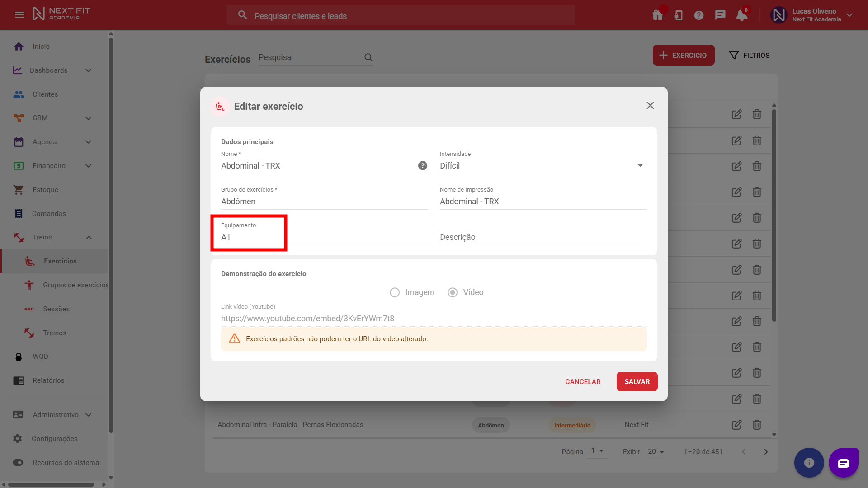Screen dimensions: 868x488
Task: Open the Intensidade dropdown
Action: pyautogui.click(x=542, y=166)
